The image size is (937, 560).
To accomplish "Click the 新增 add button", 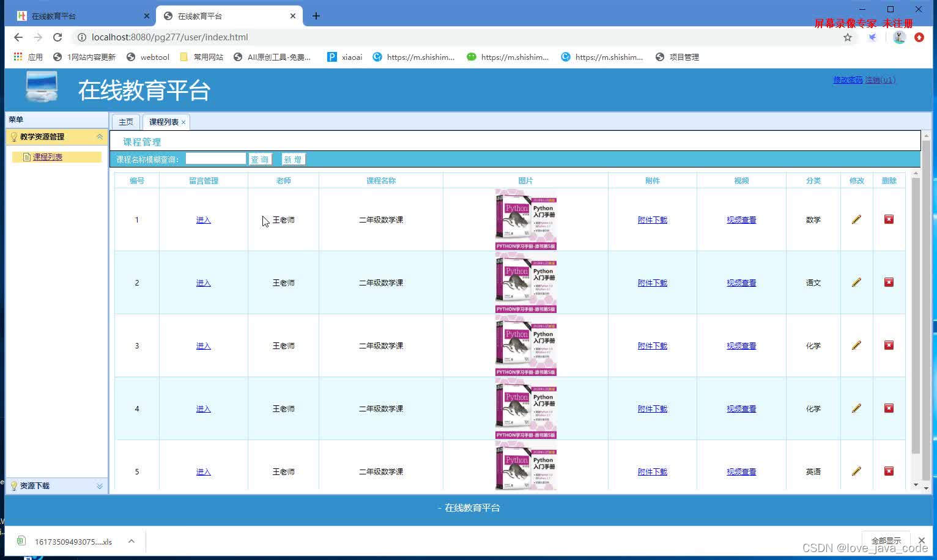I will 293,160.
